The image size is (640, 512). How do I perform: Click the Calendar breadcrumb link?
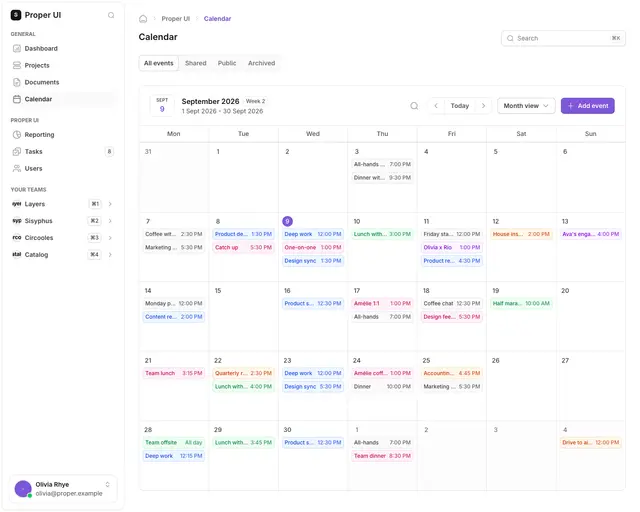click(220, 19)
